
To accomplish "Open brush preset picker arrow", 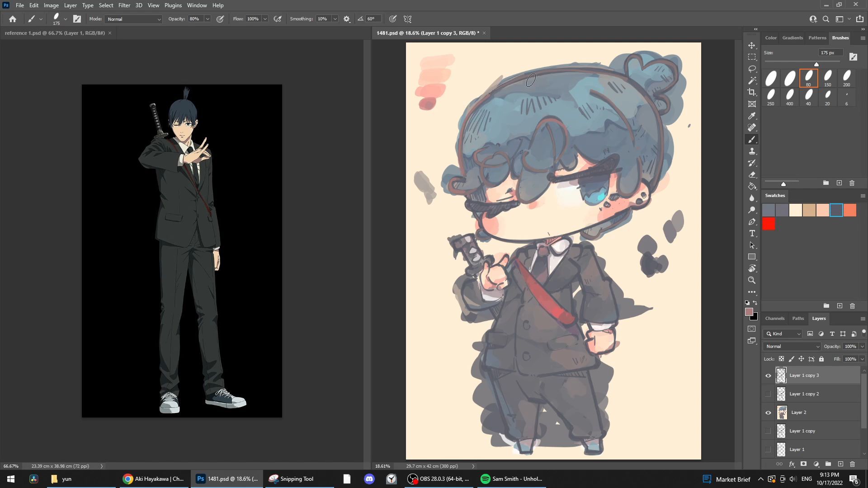I will click(x=66, y=19).
